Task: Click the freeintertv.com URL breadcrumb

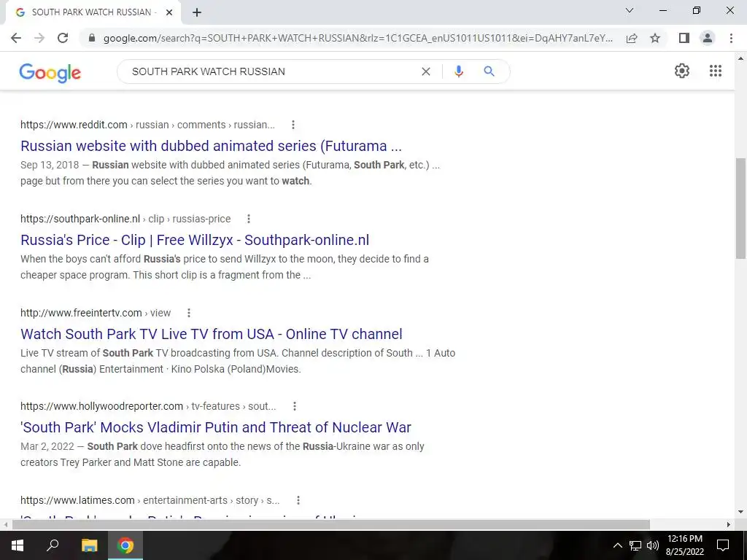Action: [x=96, y=313]
